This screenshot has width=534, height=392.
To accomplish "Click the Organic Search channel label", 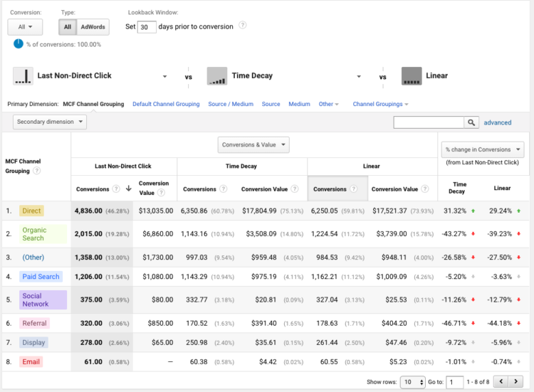I will click(33, 234).
